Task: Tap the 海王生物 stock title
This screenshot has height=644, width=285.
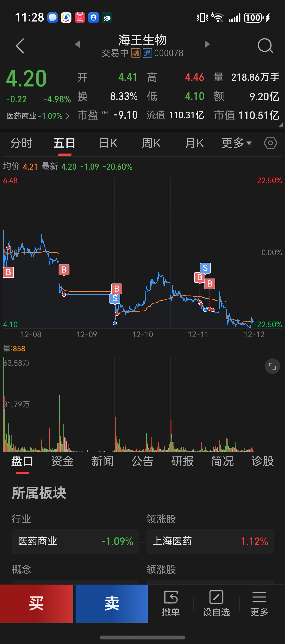Action: point(142,40)
